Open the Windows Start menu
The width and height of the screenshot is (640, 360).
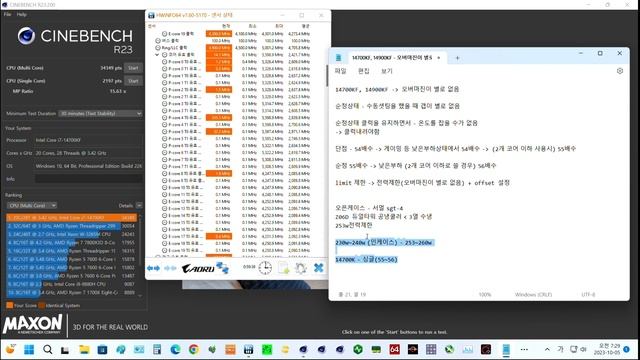pyautogui.click(x=29, y=350)
